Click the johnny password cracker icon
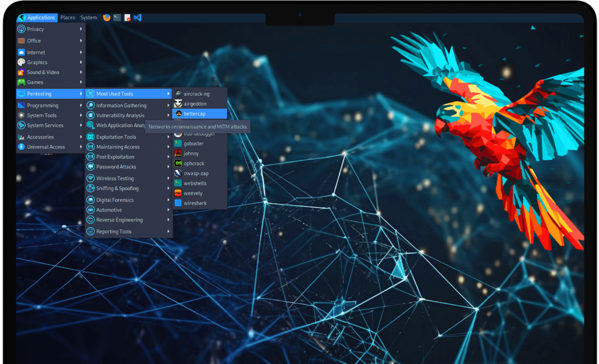 (178, 153)
